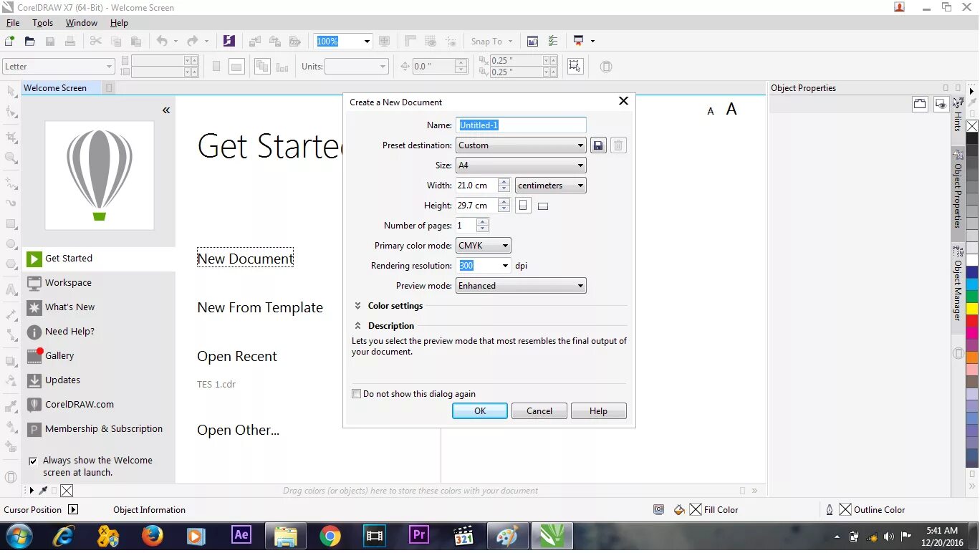The height and width of the screenshot is (553, 980).
Task: Click the Help button in dialog
Action: (598, 411)
